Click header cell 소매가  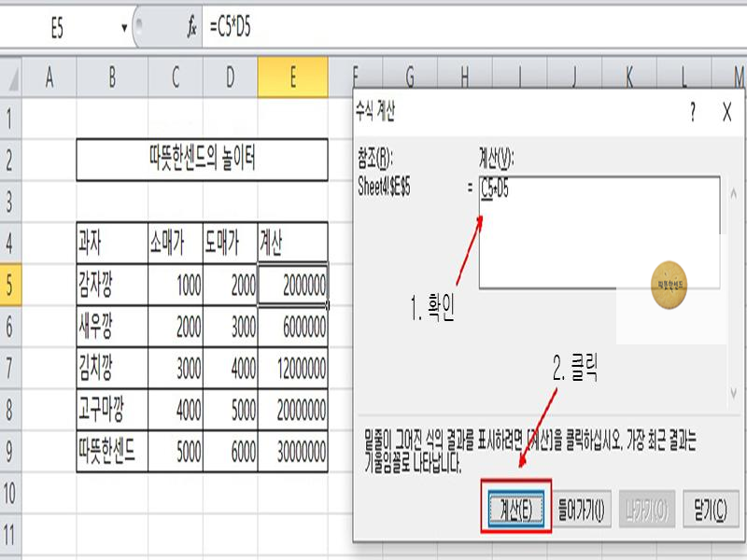click(176, 243)
